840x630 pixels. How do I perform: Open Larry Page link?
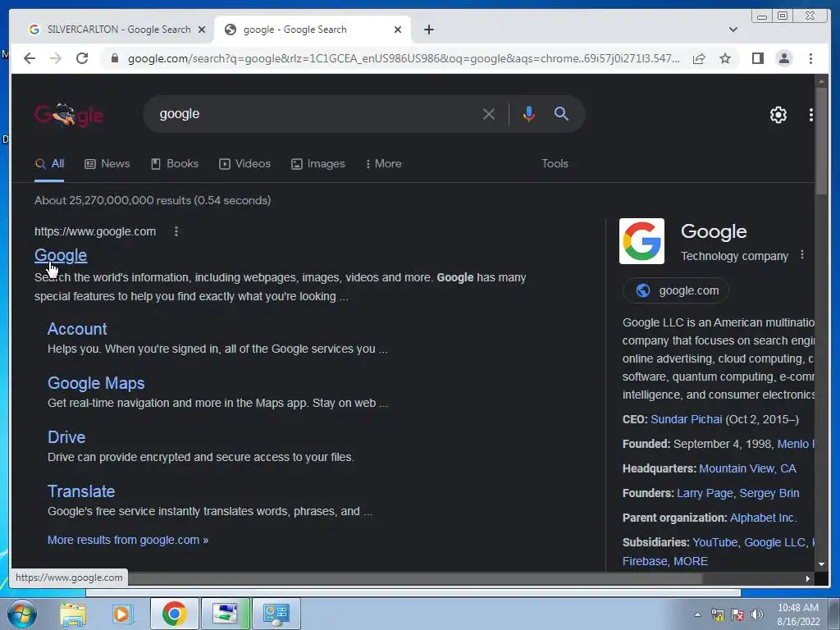[705, 493]
